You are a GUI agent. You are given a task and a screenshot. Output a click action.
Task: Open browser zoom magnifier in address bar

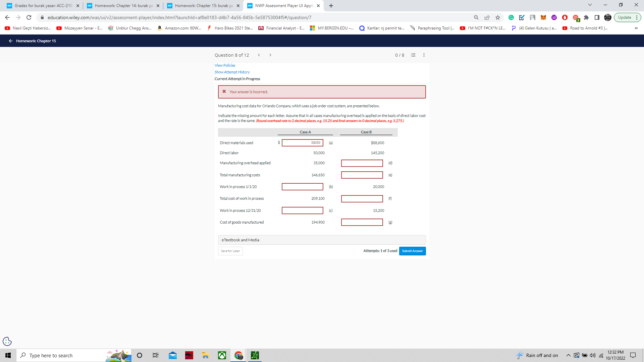coord(476,17)
